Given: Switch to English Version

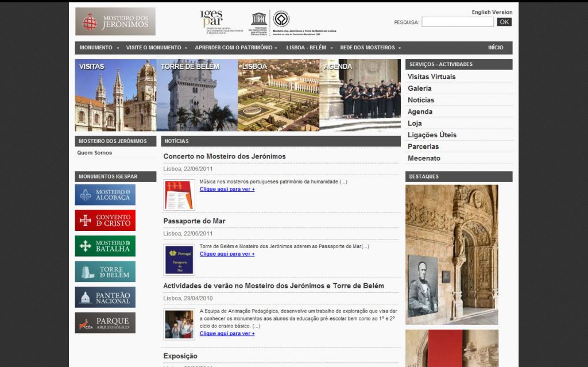Looking at the screenshot, I should (x=492, y=12).
